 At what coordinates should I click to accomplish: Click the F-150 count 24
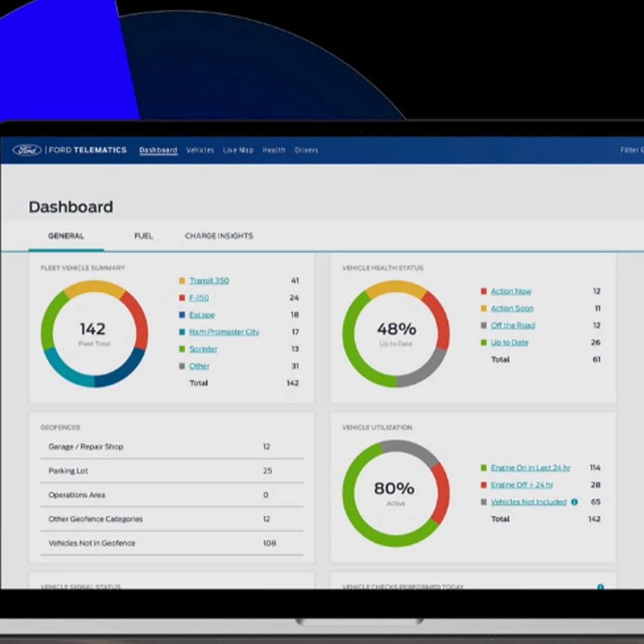[x=294, y=298]
